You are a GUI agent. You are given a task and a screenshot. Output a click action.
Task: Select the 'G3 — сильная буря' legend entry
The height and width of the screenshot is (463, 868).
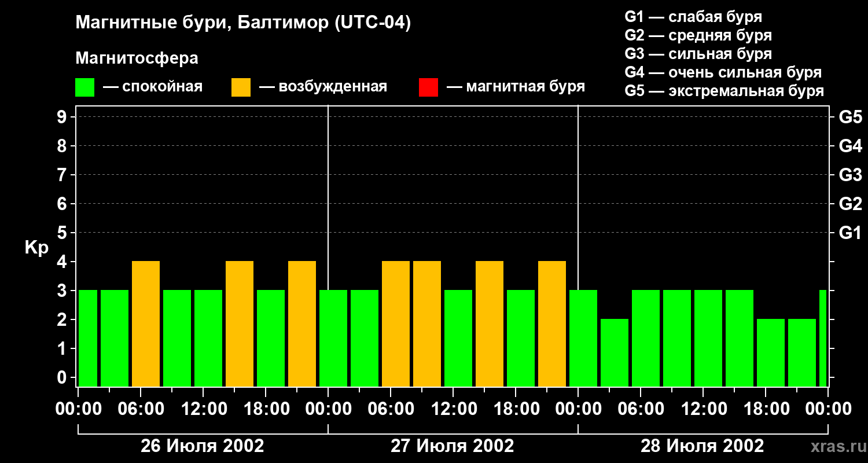point(698,54)
